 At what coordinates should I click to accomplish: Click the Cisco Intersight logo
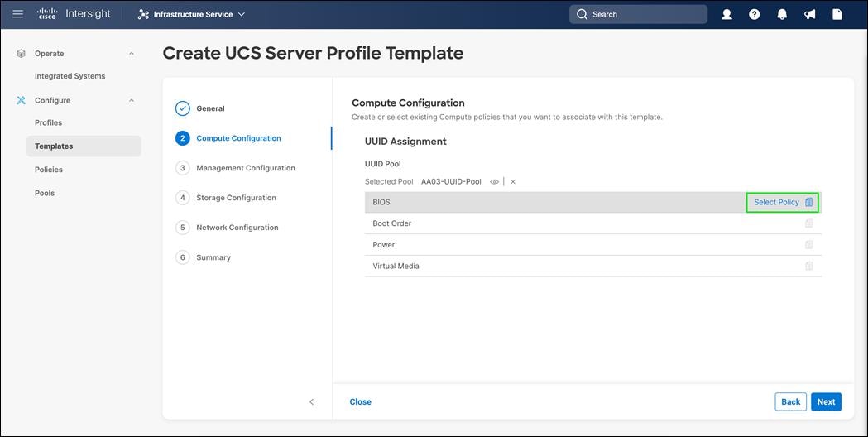coord(74,14)
